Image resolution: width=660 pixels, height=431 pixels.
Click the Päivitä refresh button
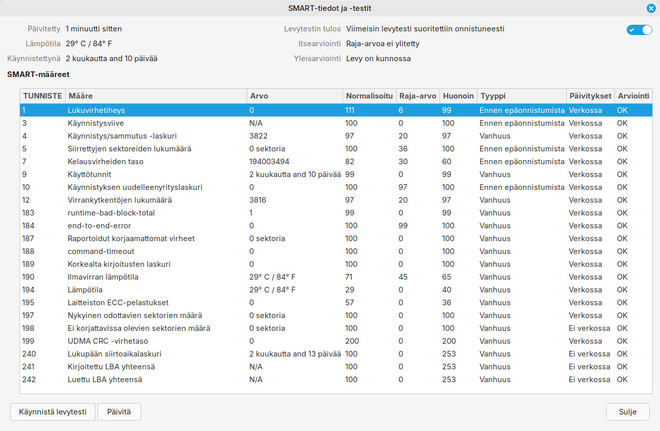pyautogui.click(x=119, y=412)
